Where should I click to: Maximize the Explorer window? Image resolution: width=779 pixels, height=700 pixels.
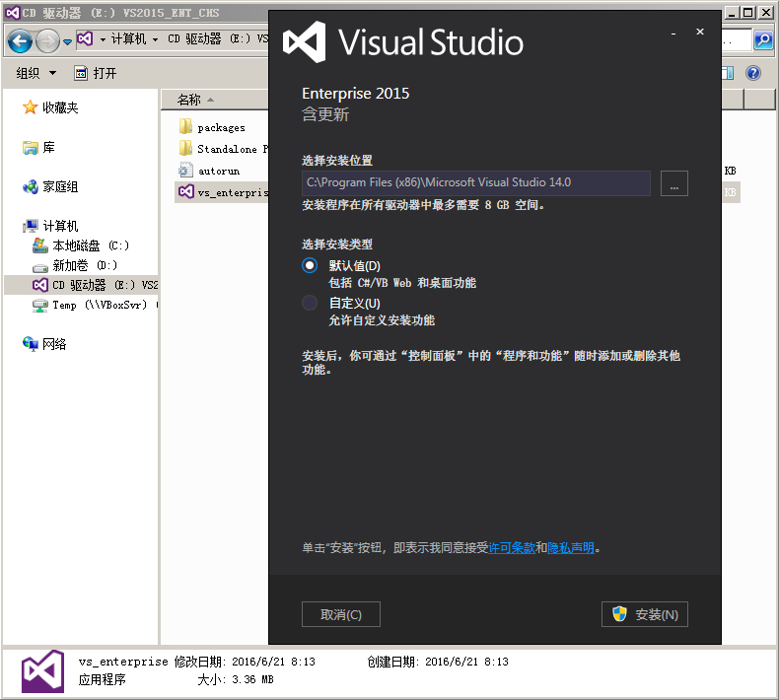[747, 13]
